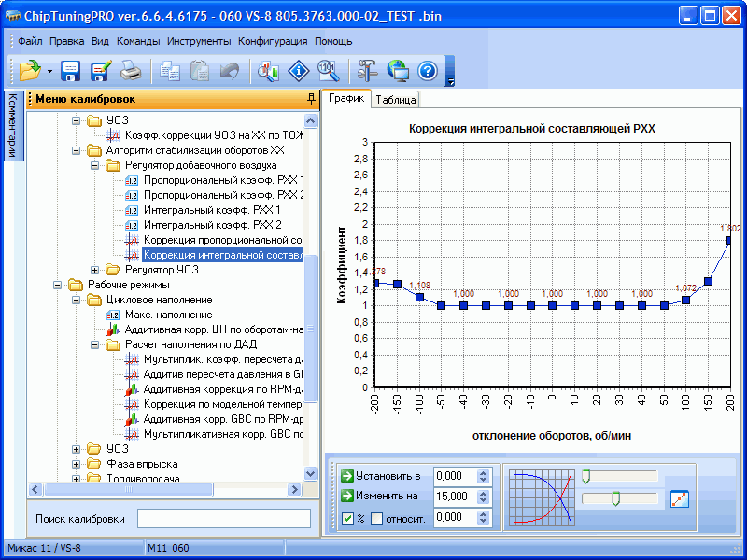Toggle the % checkbox

click(x=347, y=518)
